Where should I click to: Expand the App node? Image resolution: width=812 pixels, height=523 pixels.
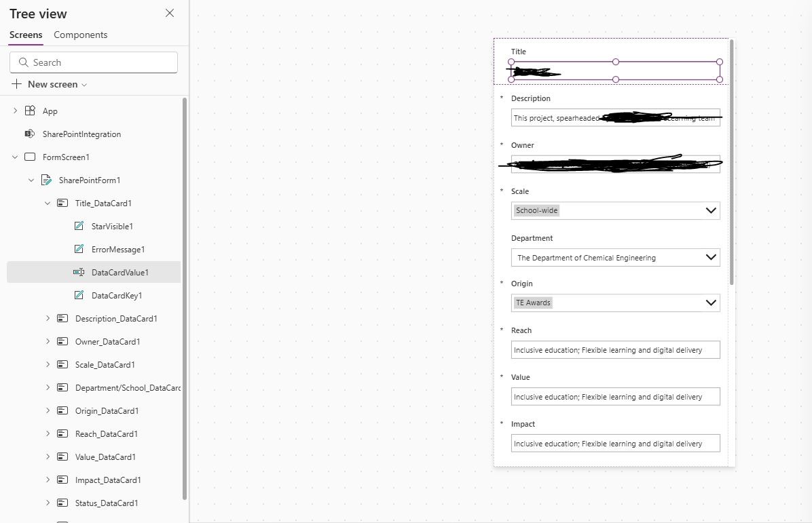tap(15, 111)
